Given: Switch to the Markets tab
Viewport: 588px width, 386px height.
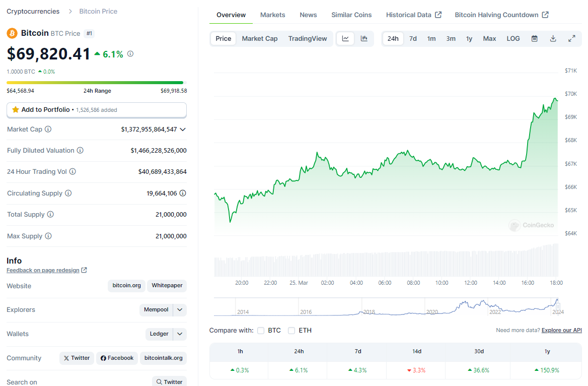Looking at the screenshot, I should [273, 15].
